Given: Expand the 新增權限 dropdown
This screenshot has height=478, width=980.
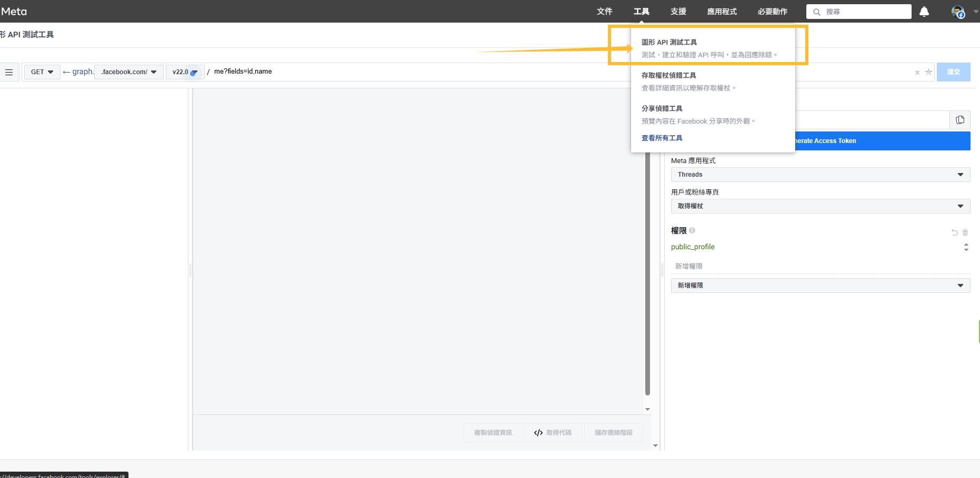Looking at the screenshot, I should [821, 286].
